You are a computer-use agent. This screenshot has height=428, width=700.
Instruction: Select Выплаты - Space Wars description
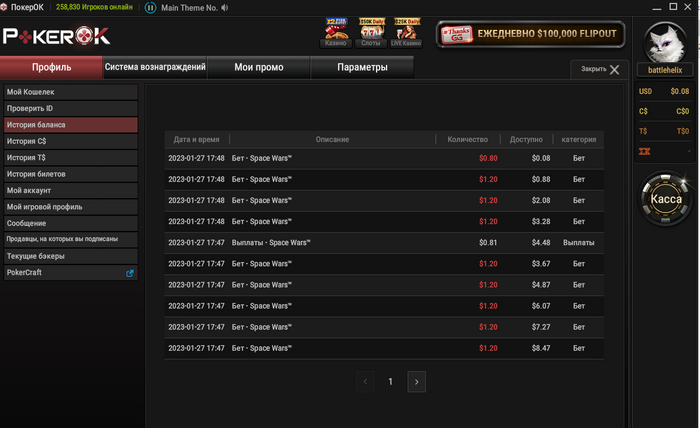(x=271, y=243)
